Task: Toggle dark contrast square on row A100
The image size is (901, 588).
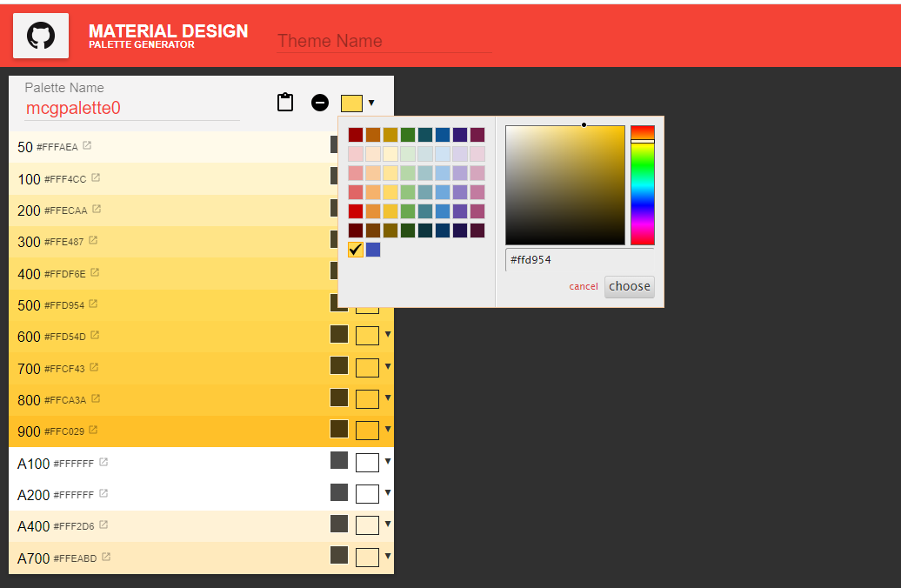Action: pyautogui.click(x=339, y=460)
